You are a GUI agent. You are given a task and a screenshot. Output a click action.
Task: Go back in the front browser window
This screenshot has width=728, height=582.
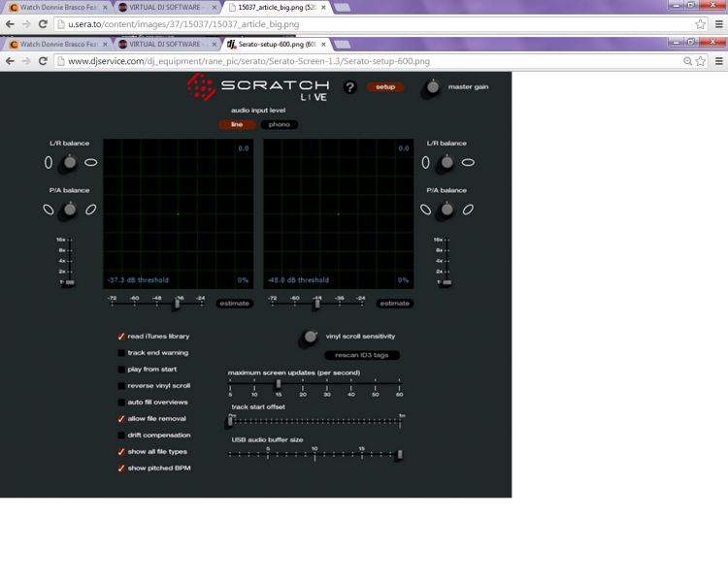[x=10, y=61]
